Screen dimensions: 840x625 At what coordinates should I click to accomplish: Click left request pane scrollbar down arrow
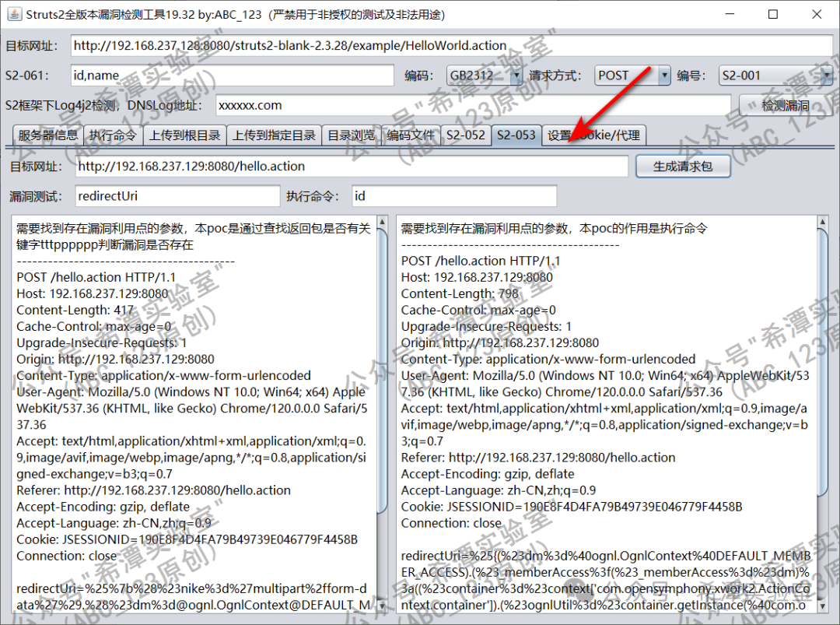(383, 606)
